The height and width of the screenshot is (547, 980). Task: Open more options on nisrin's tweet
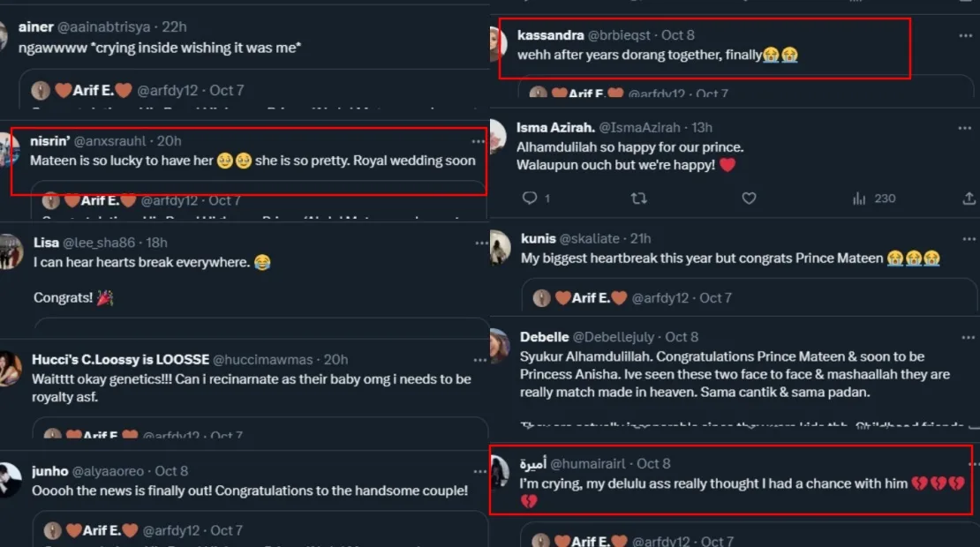click(479, 141)
